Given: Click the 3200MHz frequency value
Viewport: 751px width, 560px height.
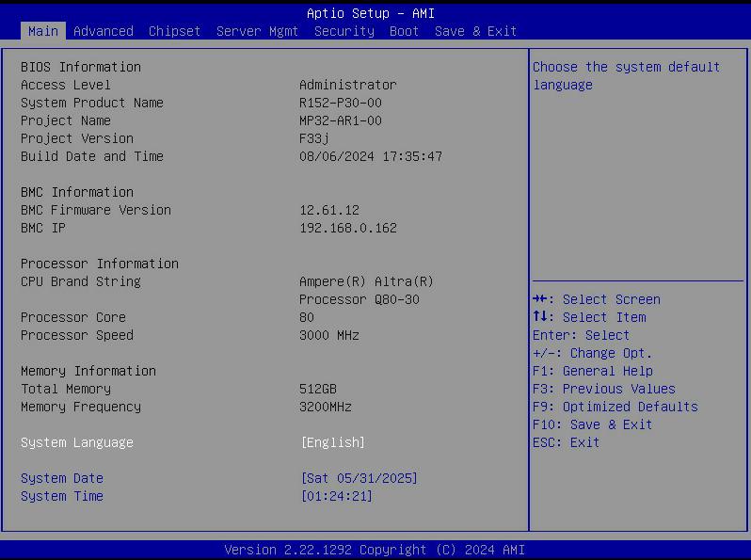Looking at the screenshot, I should [326, 407].
